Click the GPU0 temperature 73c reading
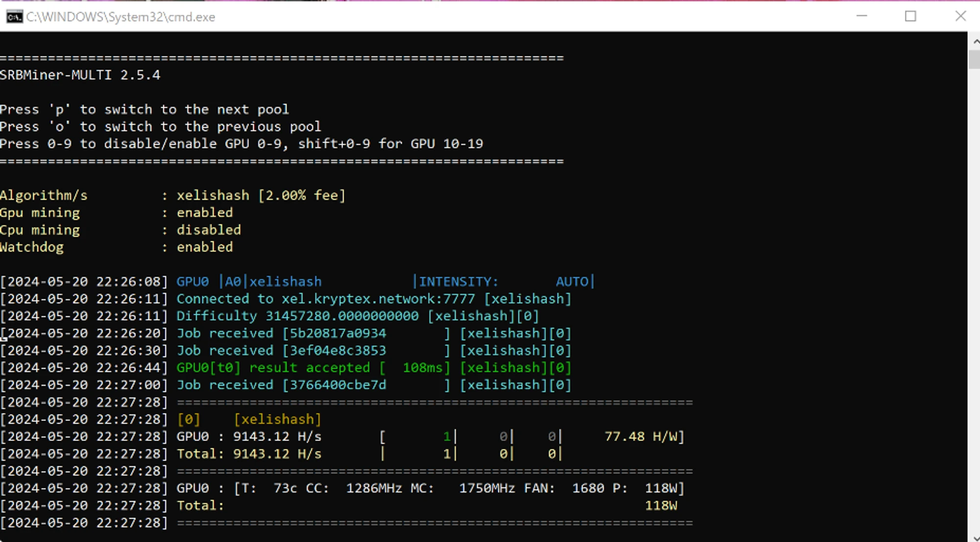Image resolution: width=980 pixels, height=542 pixels. [x=285, y=489]
